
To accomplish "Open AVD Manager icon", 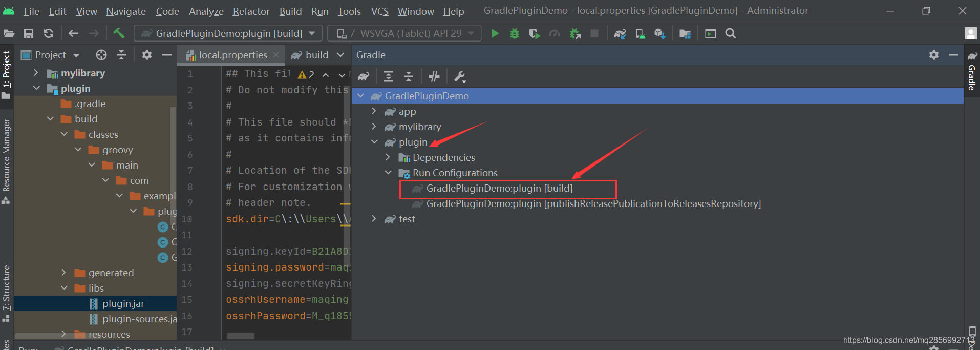I will pyautogui.click(x=640, y=34).
